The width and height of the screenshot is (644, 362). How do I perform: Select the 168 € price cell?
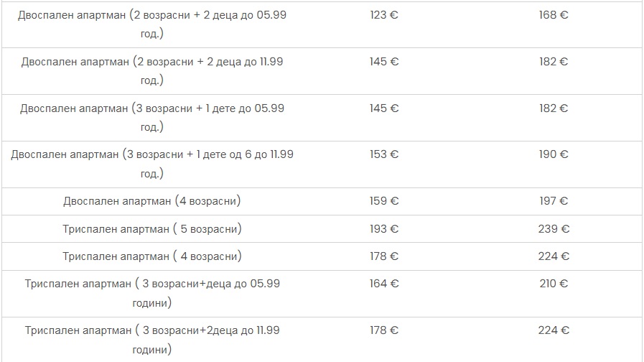click(553, 15)
